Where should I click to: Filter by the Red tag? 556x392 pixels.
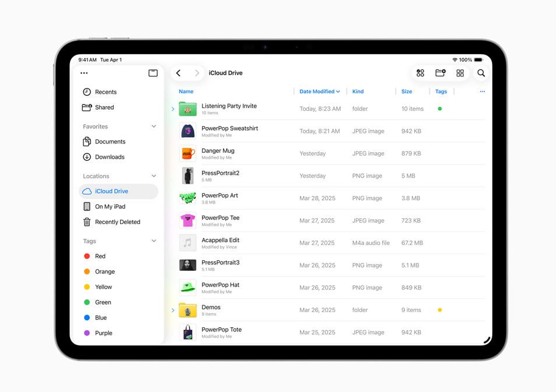(x=118, y=256)
